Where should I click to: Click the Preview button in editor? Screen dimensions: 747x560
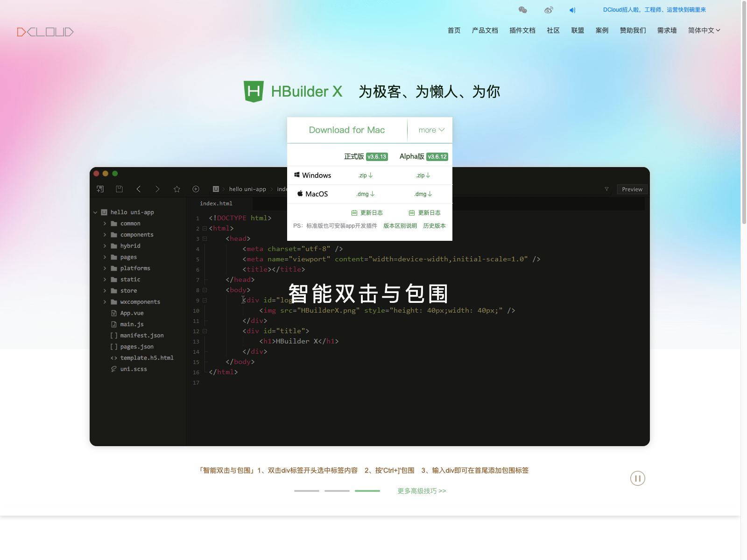tap(632, 189)
